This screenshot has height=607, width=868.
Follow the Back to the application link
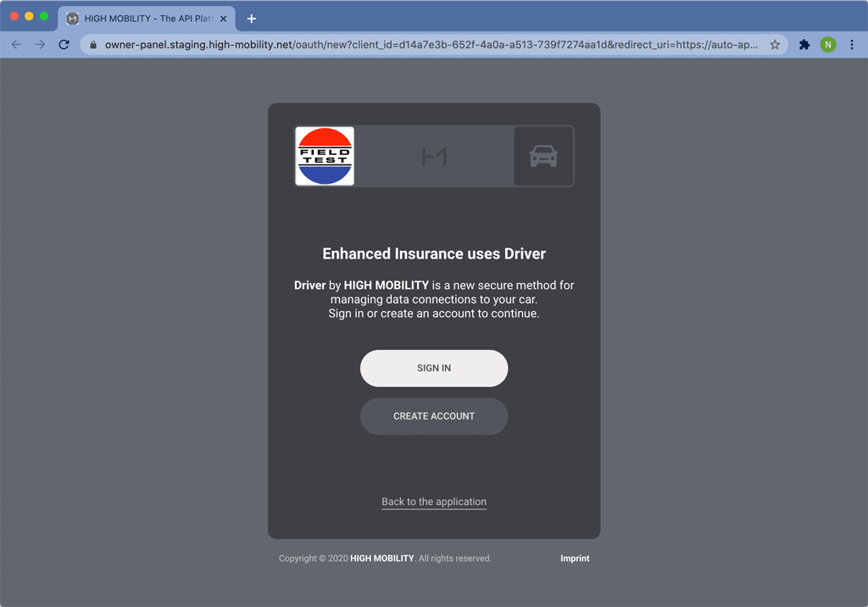click(x=434, y=502)
